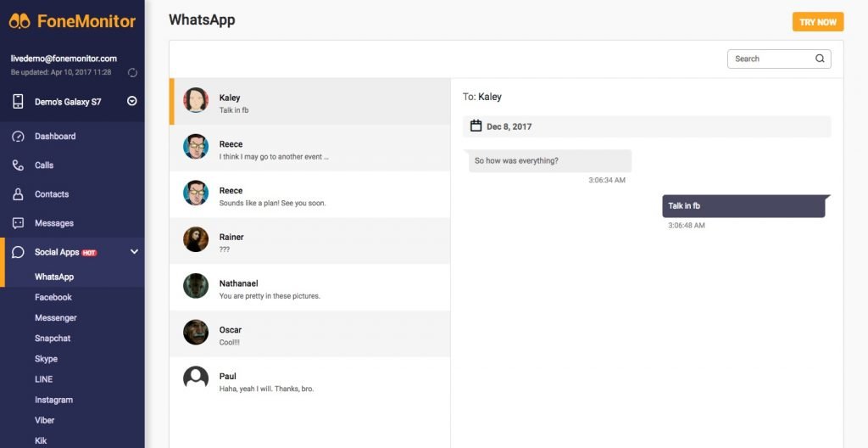Click the 3:06:48 AM timestamp

[x=686, y=226]
